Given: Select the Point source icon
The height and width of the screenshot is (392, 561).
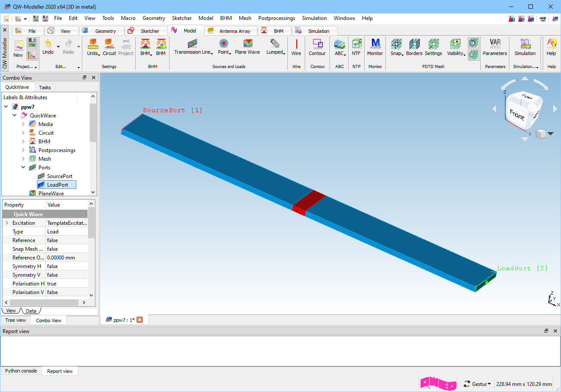Looking at the screenshot, I should pyautogui.click(x=223, y=43).
